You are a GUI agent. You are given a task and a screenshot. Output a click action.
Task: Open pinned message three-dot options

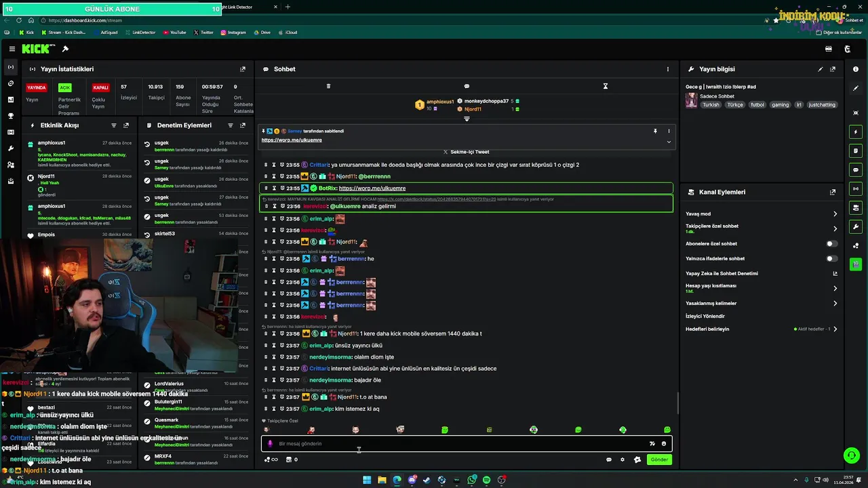click(x=669, y=131)
